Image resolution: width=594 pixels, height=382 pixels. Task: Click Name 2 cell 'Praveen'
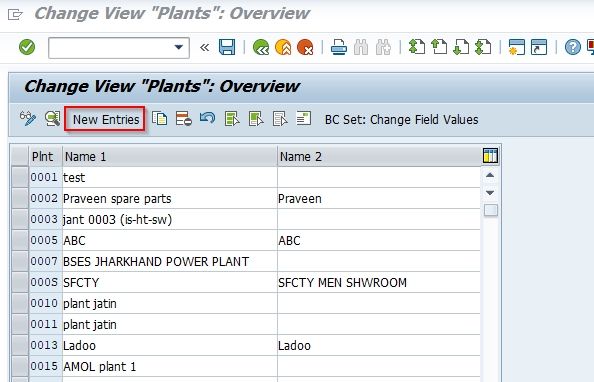tap(379, 199)
